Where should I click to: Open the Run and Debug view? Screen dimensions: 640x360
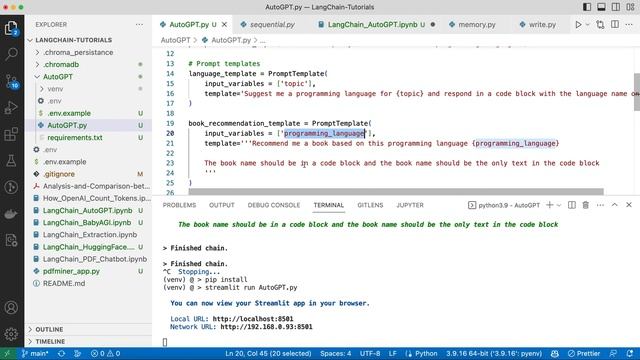(11, 108)
